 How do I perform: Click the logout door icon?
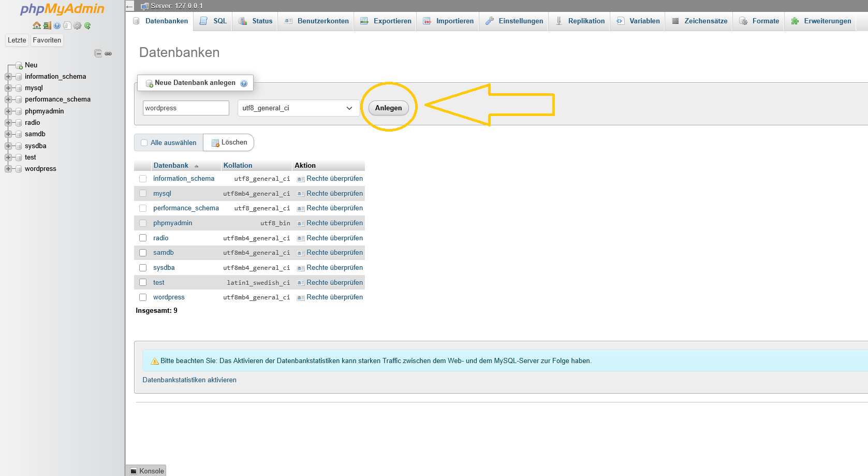tap(47, 25)
